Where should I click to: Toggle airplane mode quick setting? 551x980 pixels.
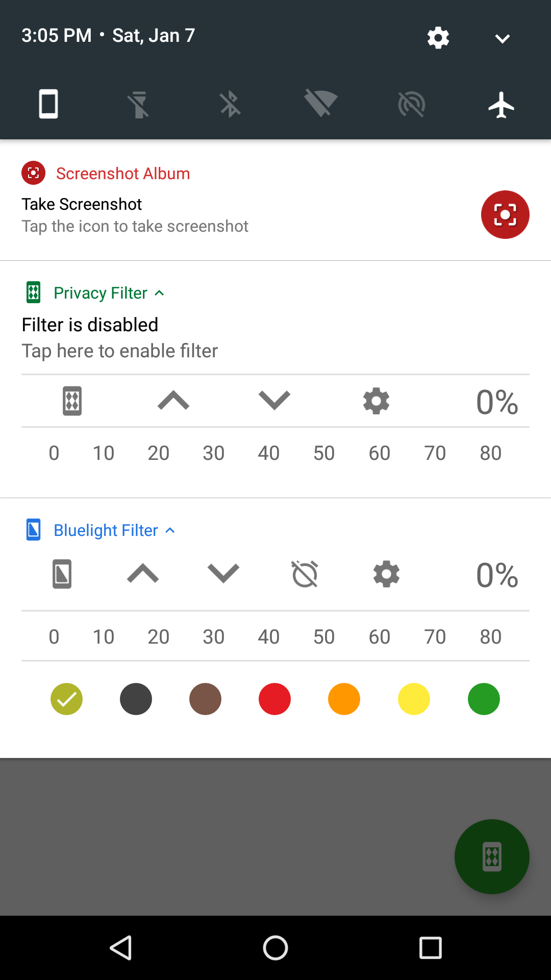[x=502, y=105]
